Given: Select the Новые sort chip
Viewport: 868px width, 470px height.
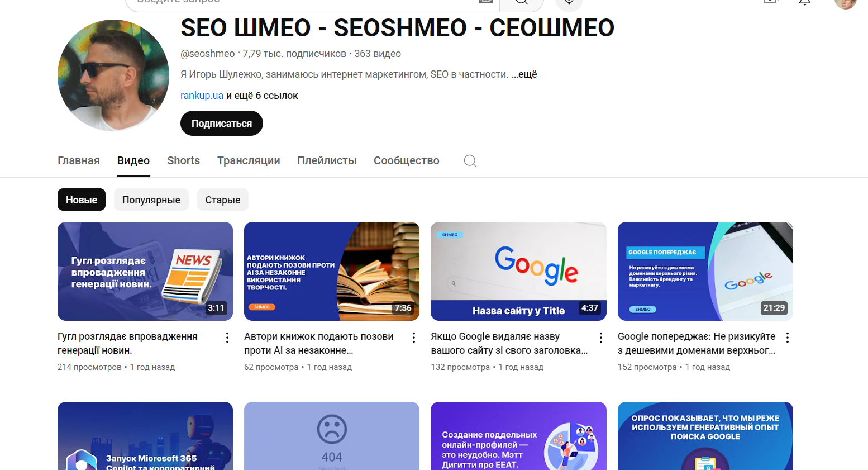Looking at the screenshot, I should tap(82, 200).
